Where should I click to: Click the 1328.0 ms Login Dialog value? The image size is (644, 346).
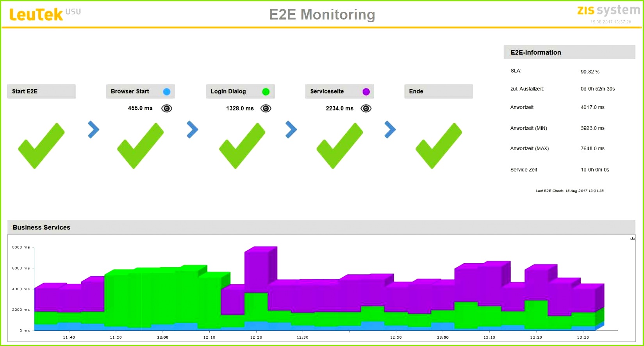pos(240,108)
